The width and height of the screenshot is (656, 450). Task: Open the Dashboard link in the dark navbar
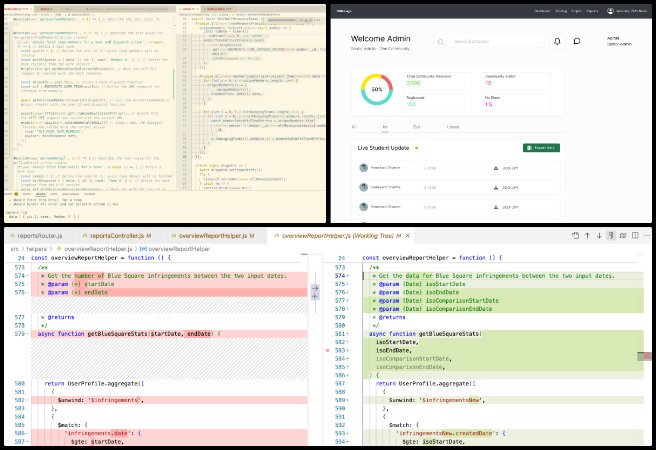[x=542, y=11]
